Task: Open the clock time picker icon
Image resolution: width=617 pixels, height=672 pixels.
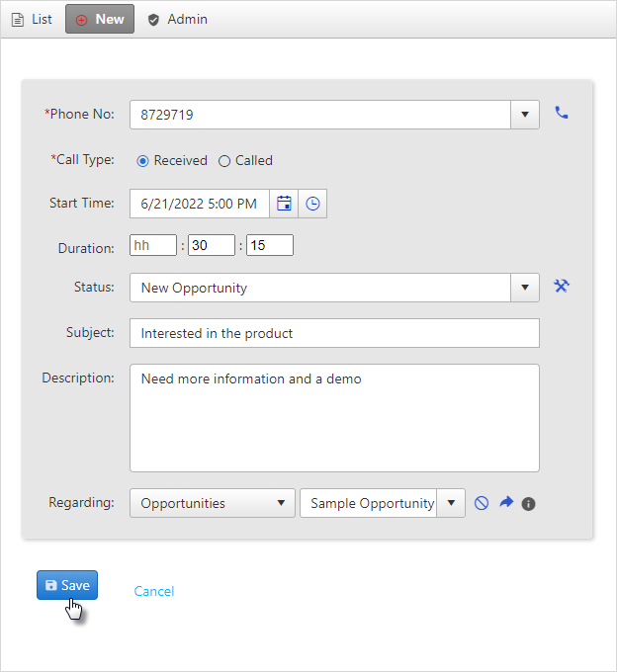Action: [x=312, y=204]
